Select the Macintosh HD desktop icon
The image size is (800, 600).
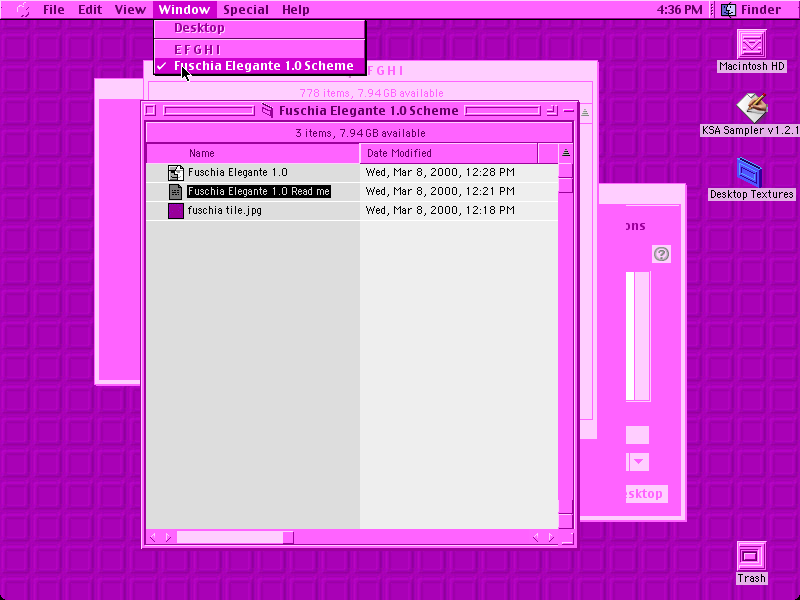pos(751,44)
